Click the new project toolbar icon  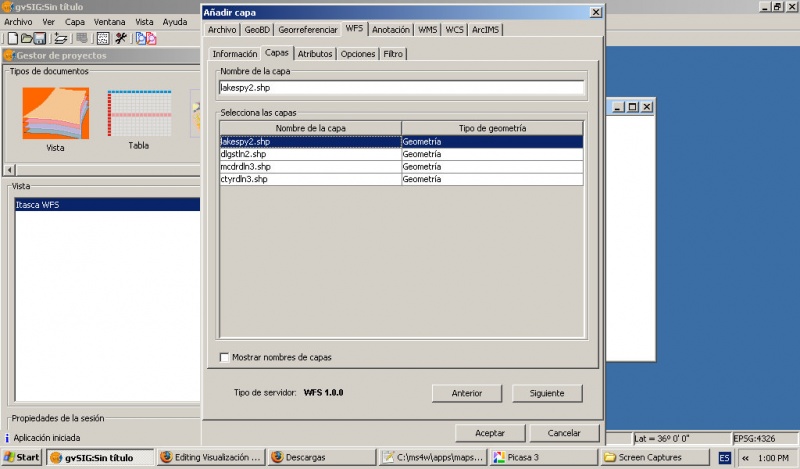click(12, 38)
